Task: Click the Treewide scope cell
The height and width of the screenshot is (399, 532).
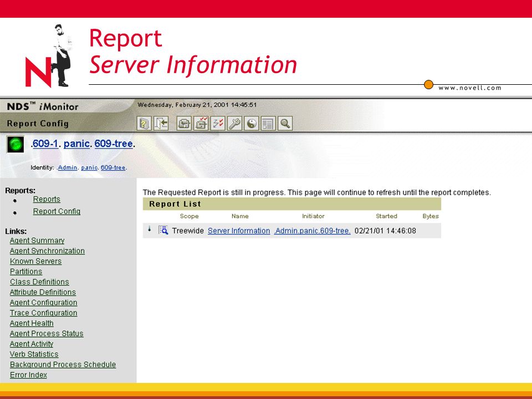Action: (x=188, y=231)
